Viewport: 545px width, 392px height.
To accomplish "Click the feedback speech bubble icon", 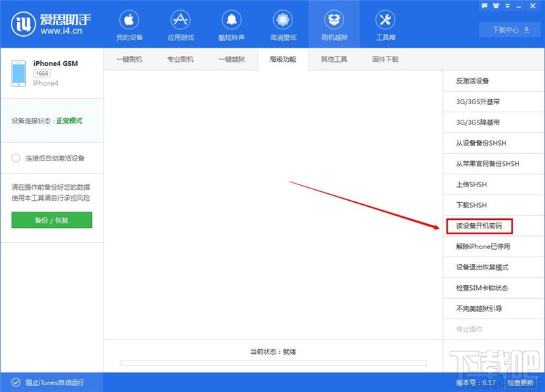I will pyautogui.click(x=484, y=5).
